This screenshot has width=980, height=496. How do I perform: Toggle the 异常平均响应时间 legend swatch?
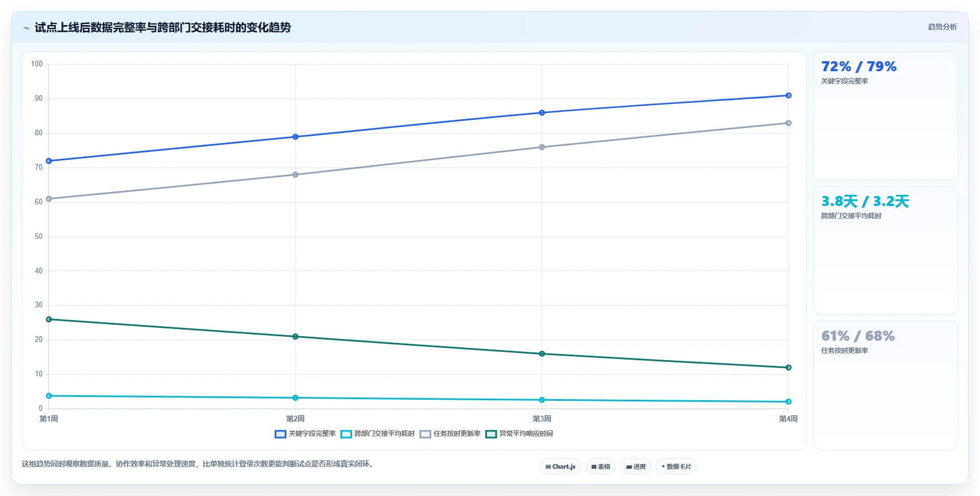pos(491,434)
